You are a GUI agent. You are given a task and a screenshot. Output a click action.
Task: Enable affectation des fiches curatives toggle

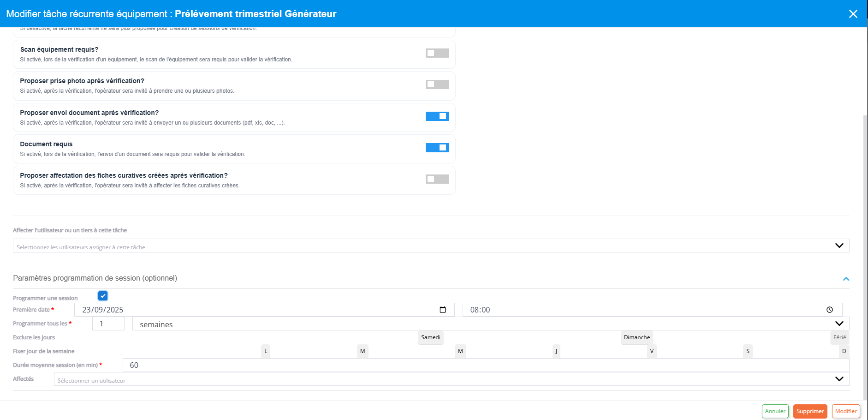point(437,179)
